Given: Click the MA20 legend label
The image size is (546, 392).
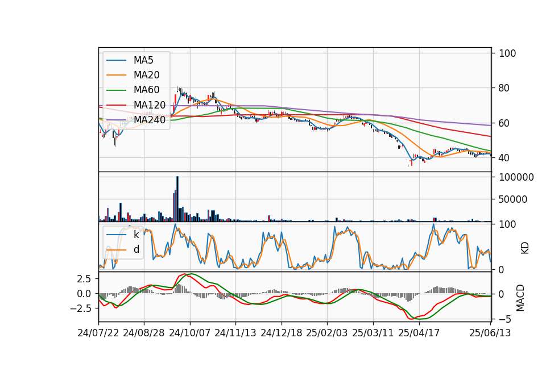Looking at the screenshot, I should tap(146, 75).
